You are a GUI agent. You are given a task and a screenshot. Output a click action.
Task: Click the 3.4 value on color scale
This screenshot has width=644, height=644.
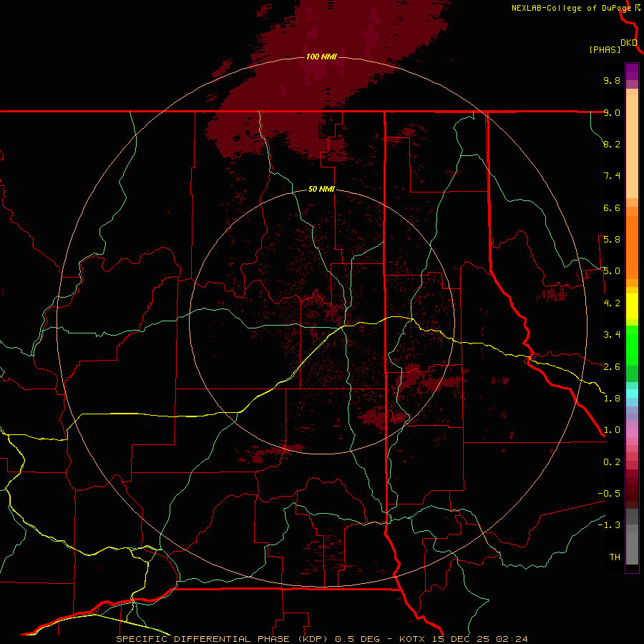coord(612,335)
